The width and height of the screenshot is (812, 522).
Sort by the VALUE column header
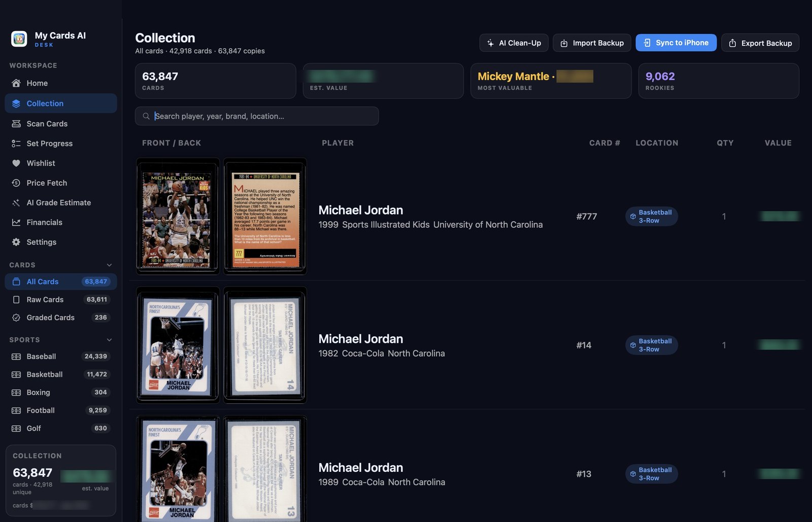click(778, 143)
